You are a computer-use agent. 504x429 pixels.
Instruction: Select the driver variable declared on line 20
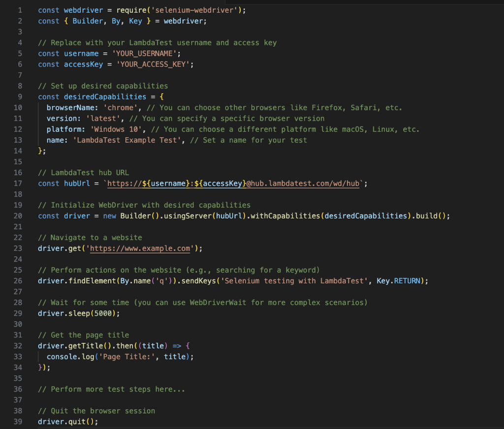(x=77, y=216)
